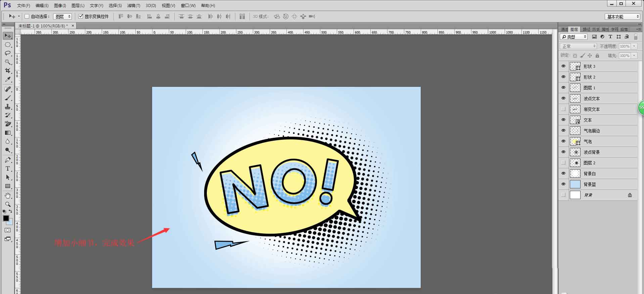This screenshot has height=294, width=644.
Task: Select the 波点背景 layer
Action: pos(598,152)
